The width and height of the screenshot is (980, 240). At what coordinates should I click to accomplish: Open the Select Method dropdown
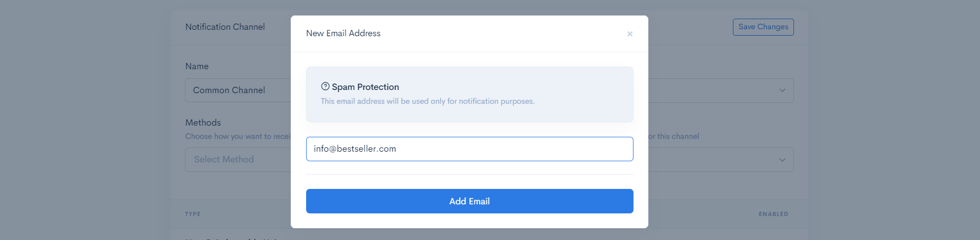coord(238,160)
